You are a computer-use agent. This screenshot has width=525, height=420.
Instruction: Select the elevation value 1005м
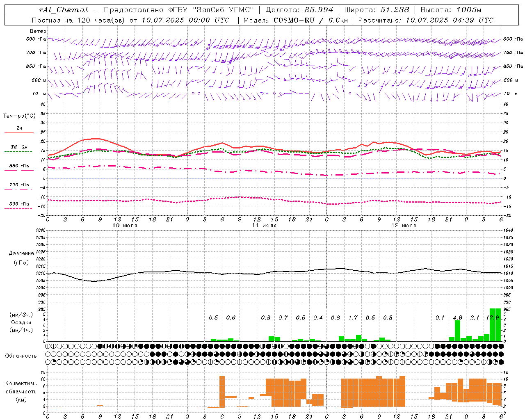(x=468, y=10)
